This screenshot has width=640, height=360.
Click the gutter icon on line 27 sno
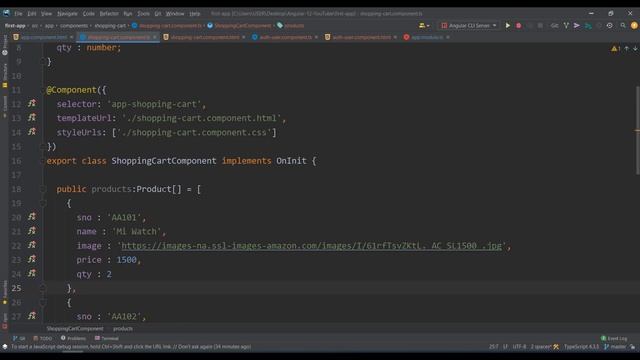tap(32, 316)
